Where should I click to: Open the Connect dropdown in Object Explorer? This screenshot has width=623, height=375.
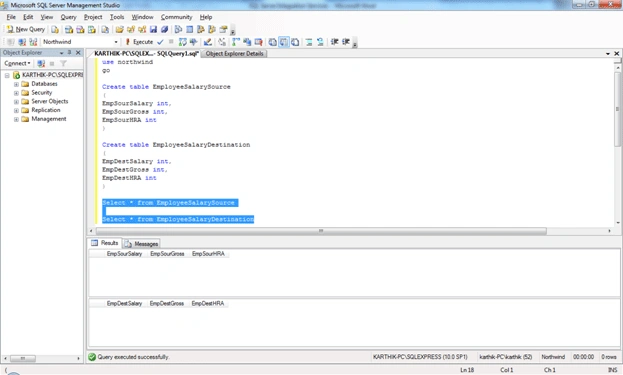[x=17, y=64]
